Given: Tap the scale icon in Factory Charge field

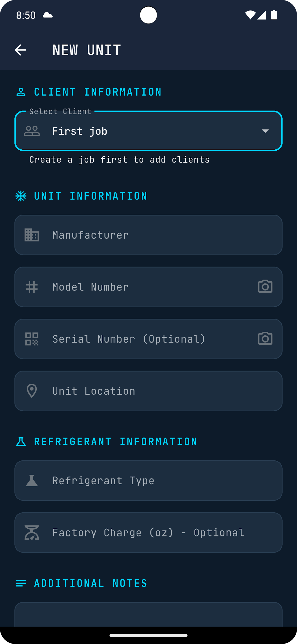Looking at the screenshot, I should tap(32, 532).
